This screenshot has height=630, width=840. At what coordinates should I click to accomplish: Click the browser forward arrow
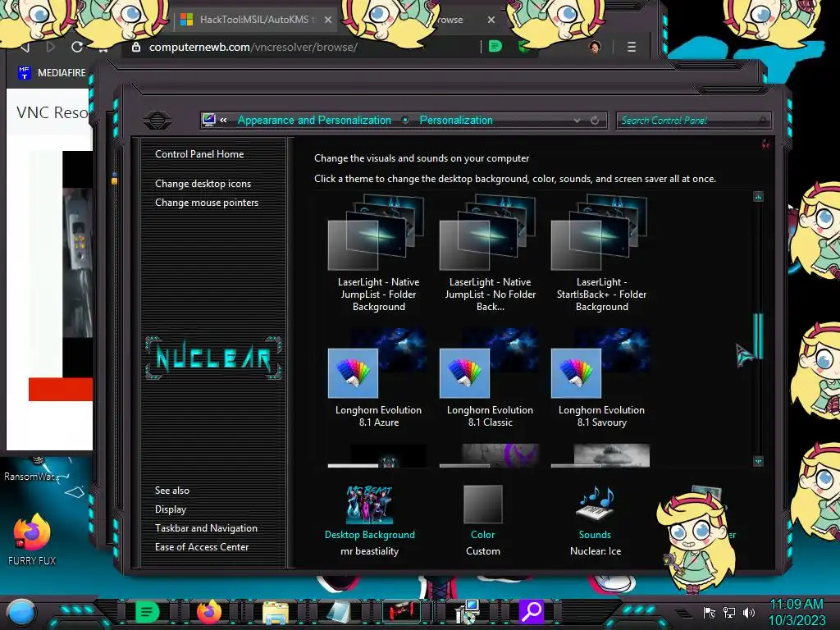pyautogui.click(x=50, y=47)
